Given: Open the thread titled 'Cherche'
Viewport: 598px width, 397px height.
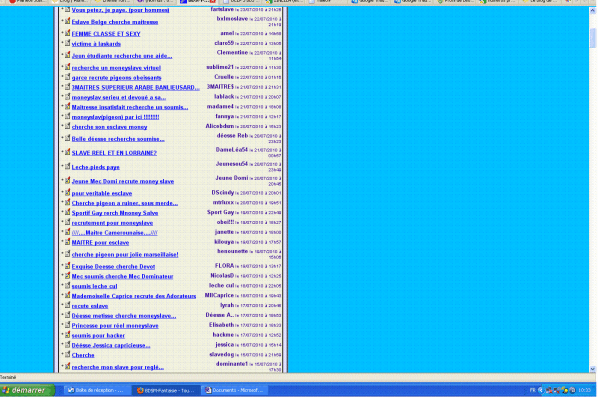Looking at the screenshot, I should coord(83,355).
